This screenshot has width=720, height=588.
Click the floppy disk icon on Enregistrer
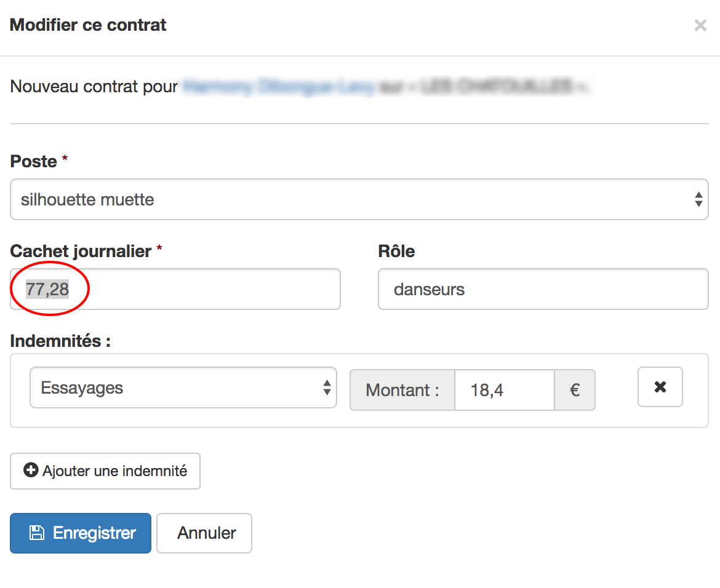(37, 533)
